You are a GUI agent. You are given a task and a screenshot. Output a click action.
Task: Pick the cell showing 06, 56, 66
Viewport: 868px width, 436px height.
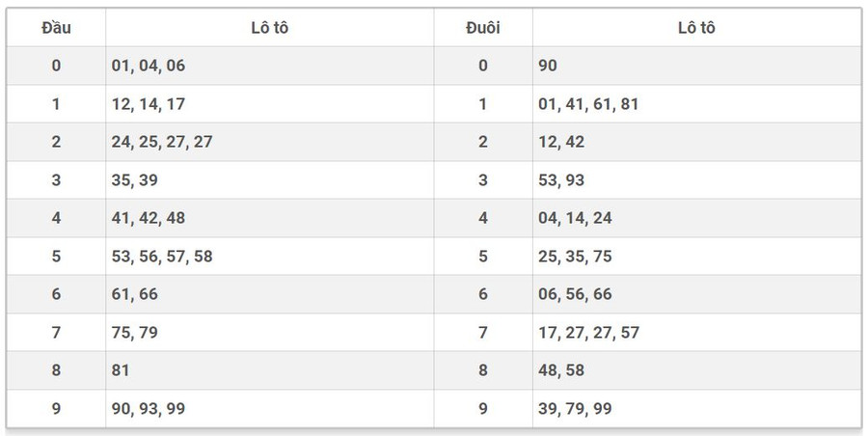tap(575, 294)
